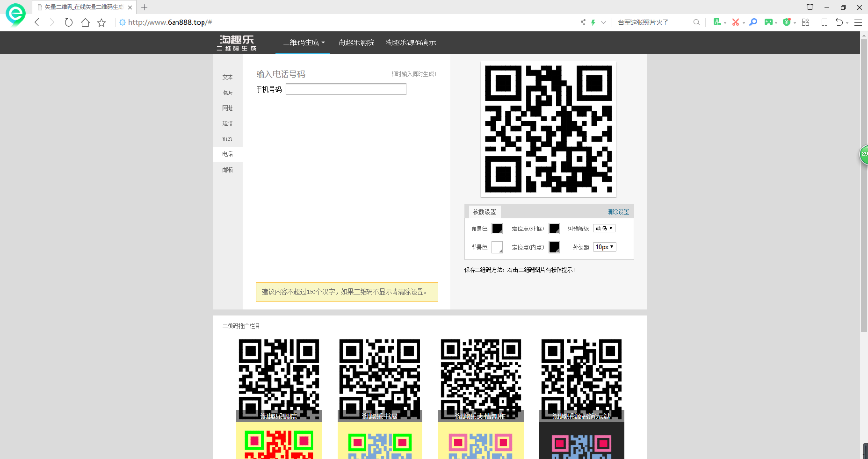This screenshot has width=868, height=459.
Task: Click the phone number input field
Action: (x=346, y=89)
